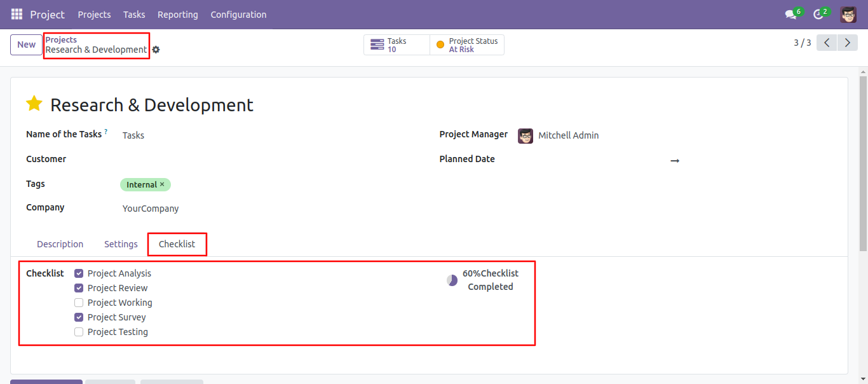Click the Research & Development breadcrumb text
868x384 pixels.
click(96, 50)
